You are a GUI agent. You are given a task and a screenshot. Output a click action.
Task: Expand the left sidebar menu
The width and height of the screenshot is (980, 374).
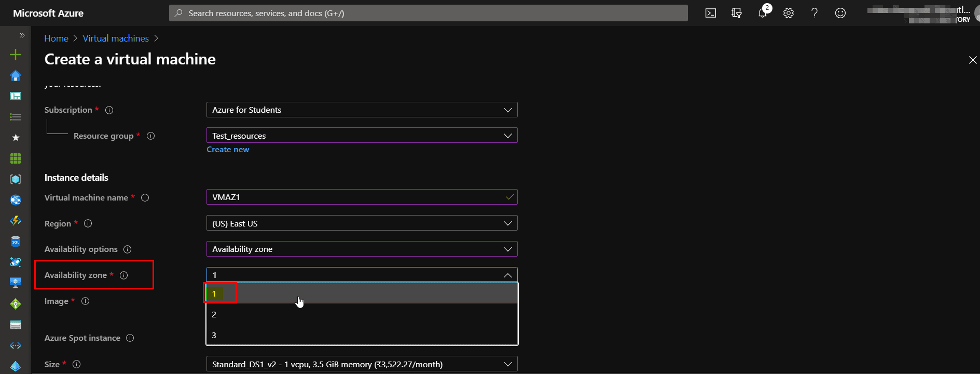click(22, 35)
